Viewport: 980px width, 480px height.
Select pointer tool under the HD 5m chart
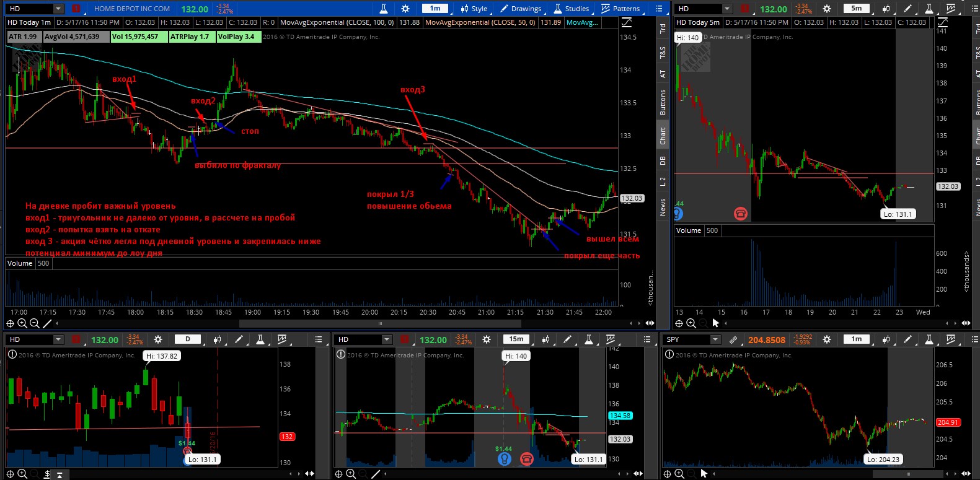[x=716, y=323]
